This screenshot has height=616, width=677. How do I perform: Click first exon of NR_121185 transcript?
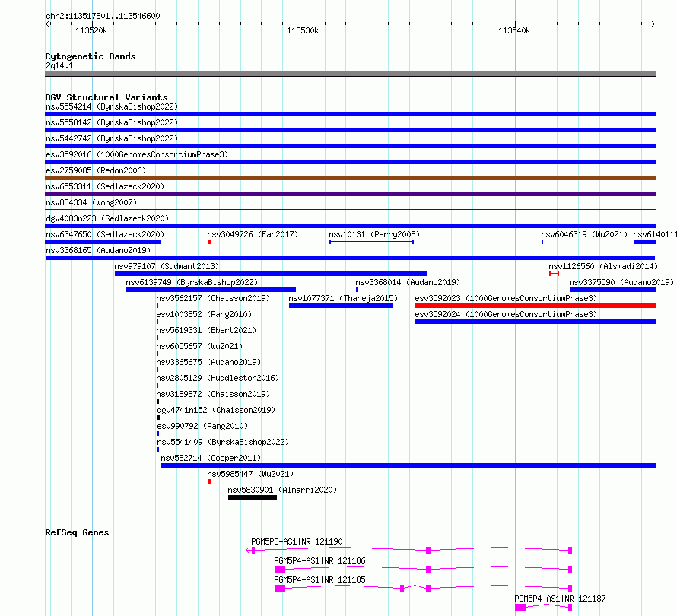280,589
